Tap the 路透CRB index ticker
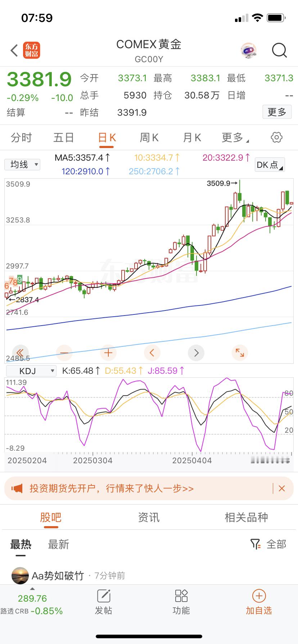 [x=32, y=605]
